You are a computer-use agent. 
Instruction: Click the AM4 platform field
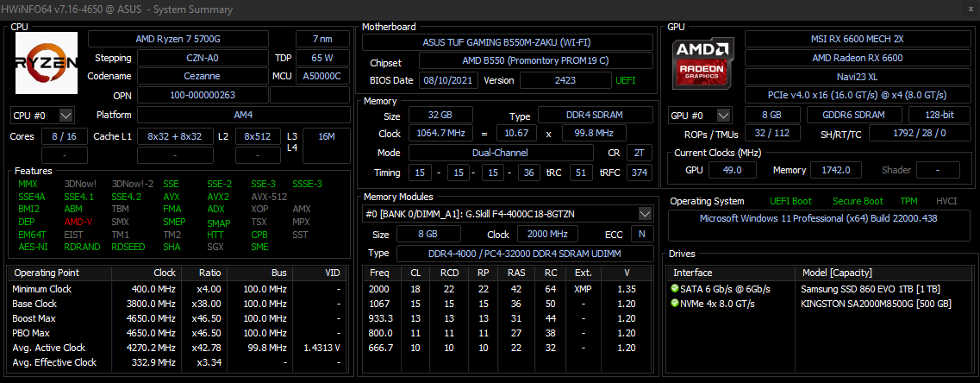[x=244, y=116]
